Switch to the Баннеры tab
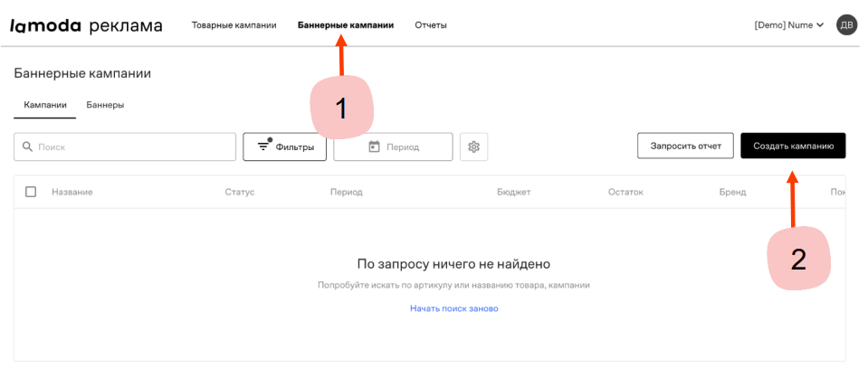This screenshot has width=868, height=369. (x=105, y=105)
